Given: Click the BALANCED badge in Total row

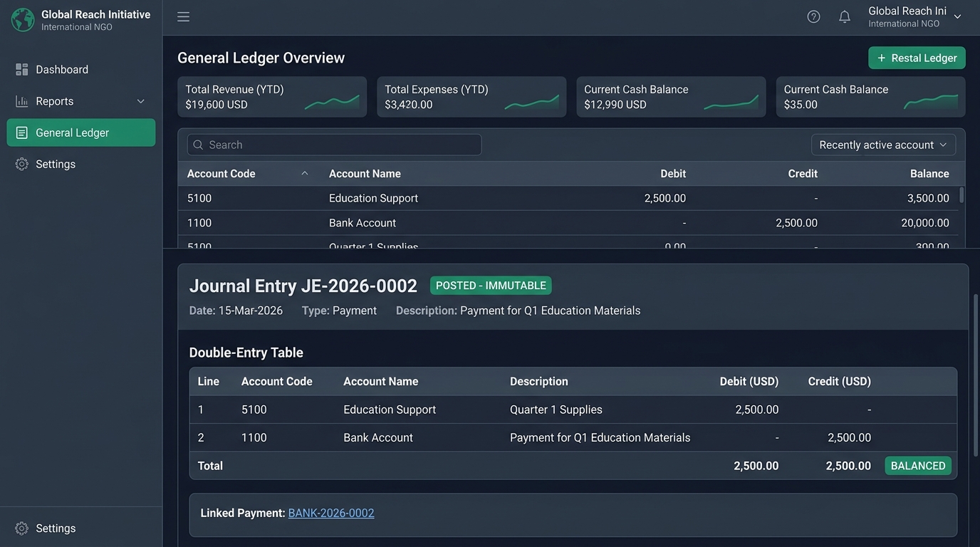Looking at the screenshot, I should (x=918, y=466).
